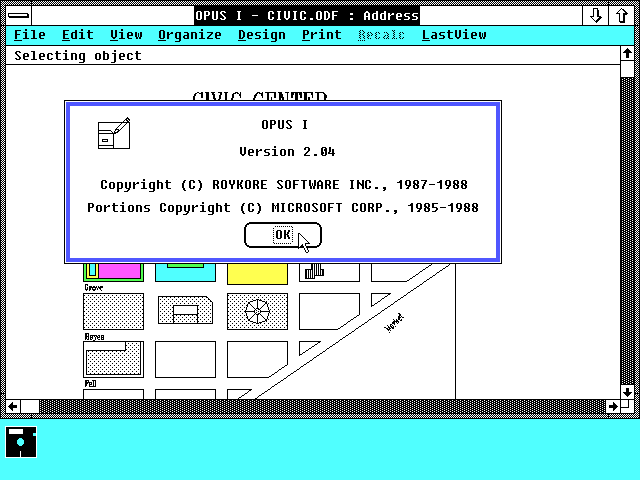Image resolution: width=640 pixels, height=480 pixels.
Task: Open the Organize menu
Action: tap(190, 35)
